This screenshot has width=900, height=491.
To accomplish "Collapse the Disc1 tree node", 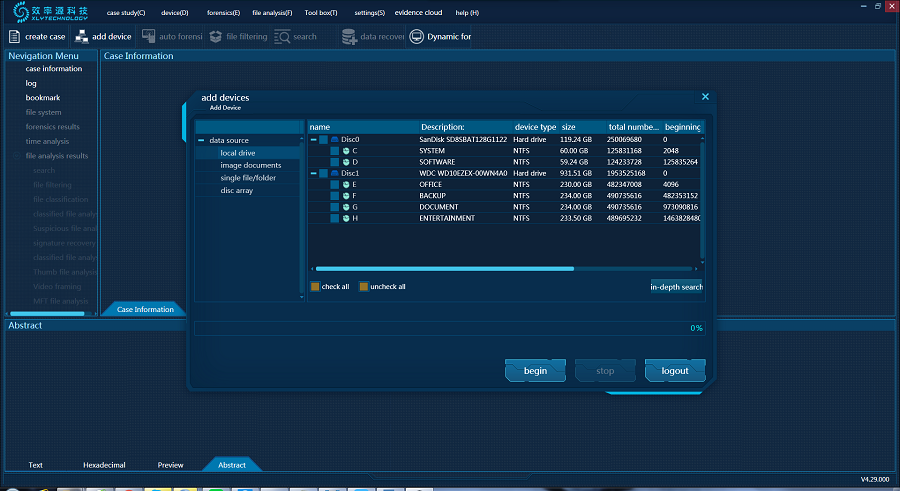I will [313, 174].
